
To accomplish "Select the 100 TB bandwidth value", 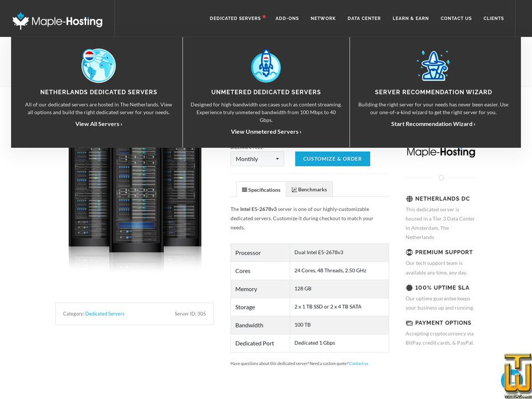I will pos(302,325).
